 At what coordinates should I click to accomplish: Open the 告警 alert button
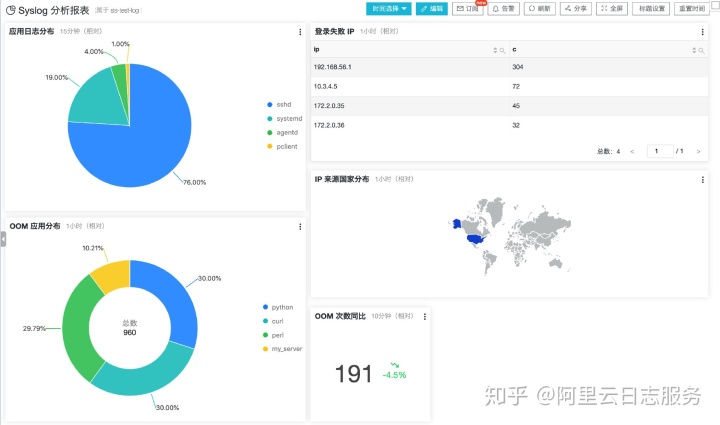503,9
